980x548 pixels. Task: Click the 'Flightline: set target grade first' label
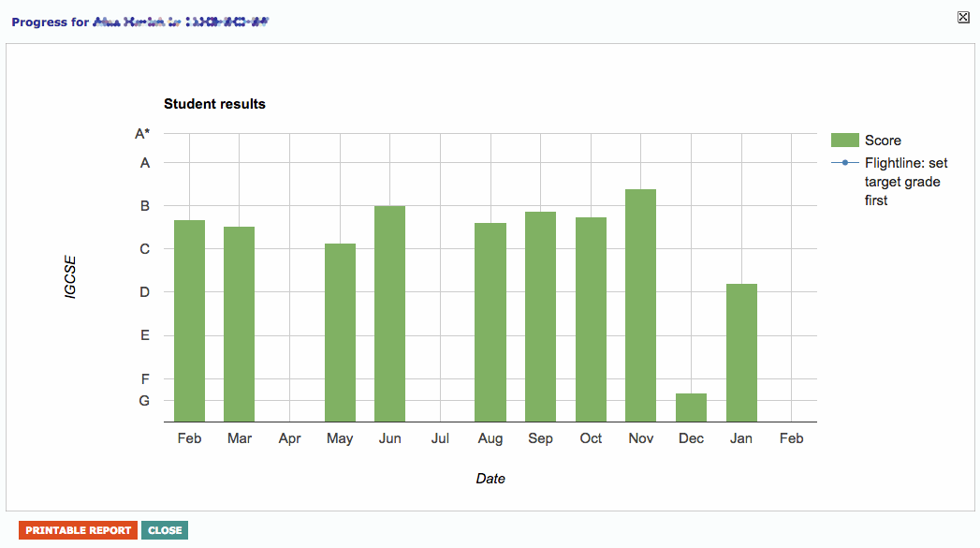click(x=905, y=182)
